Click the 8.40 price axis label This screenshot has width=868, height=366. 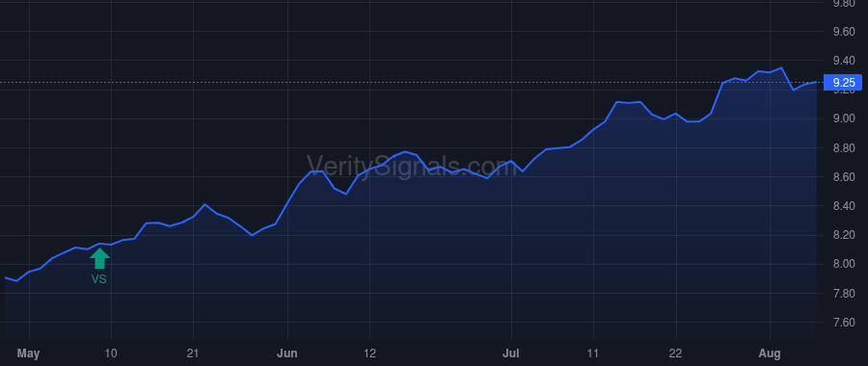click(844, 206)
